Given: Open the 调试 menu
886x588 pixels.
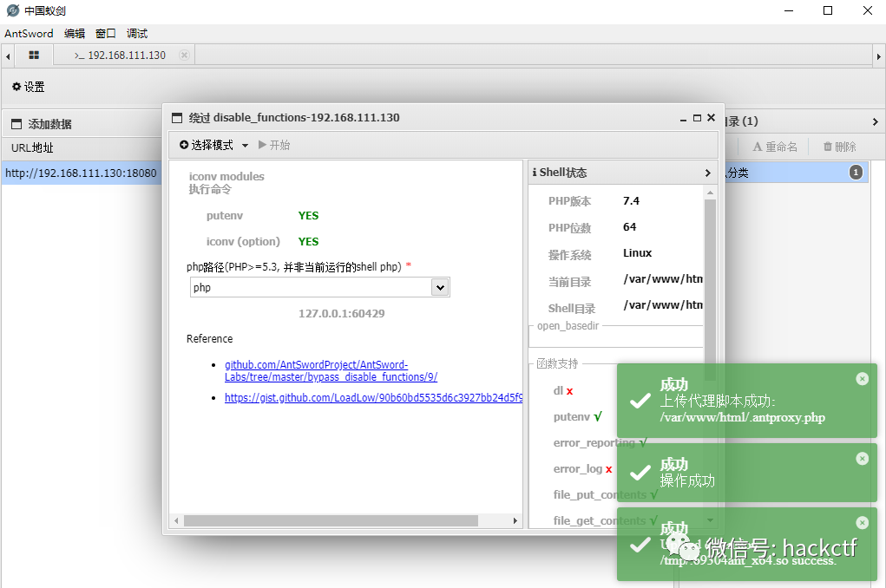Looking at the screenshot, I should 137,33.
